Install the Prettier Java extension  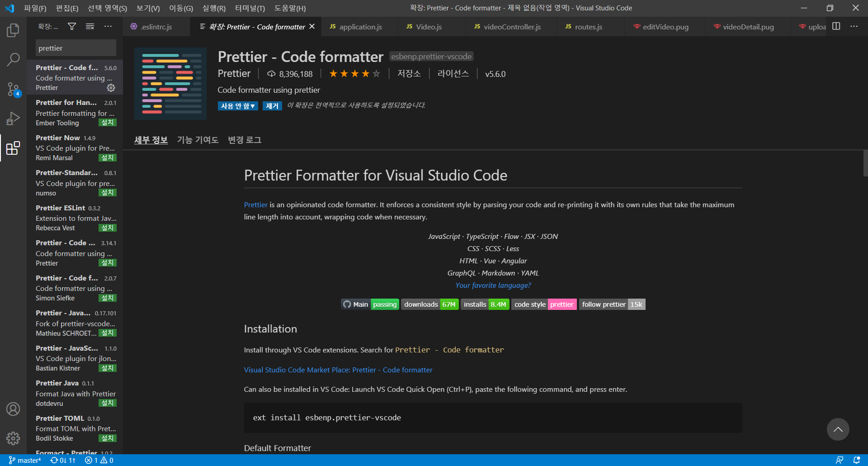(108, 403)
